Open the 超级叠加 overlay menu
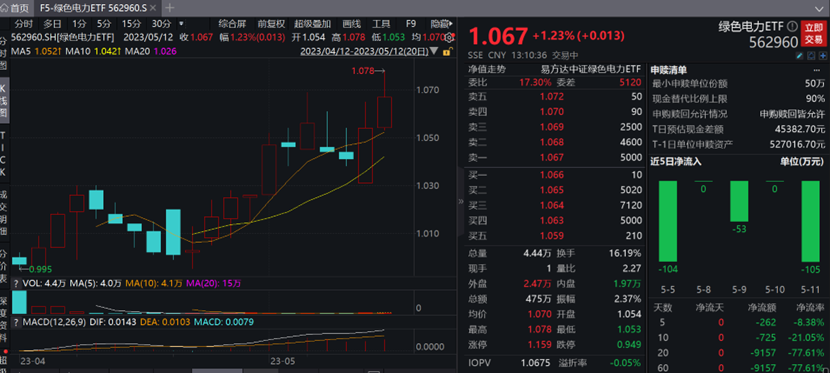The width and height of the screenshot is (830, 373). pos(313,24)
